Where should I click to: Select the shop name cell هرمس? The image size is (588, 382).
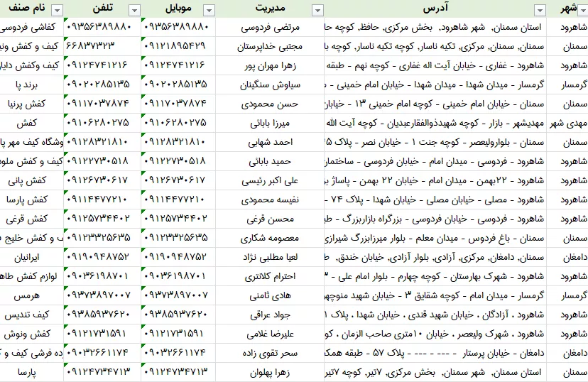[x=32, y=295]
